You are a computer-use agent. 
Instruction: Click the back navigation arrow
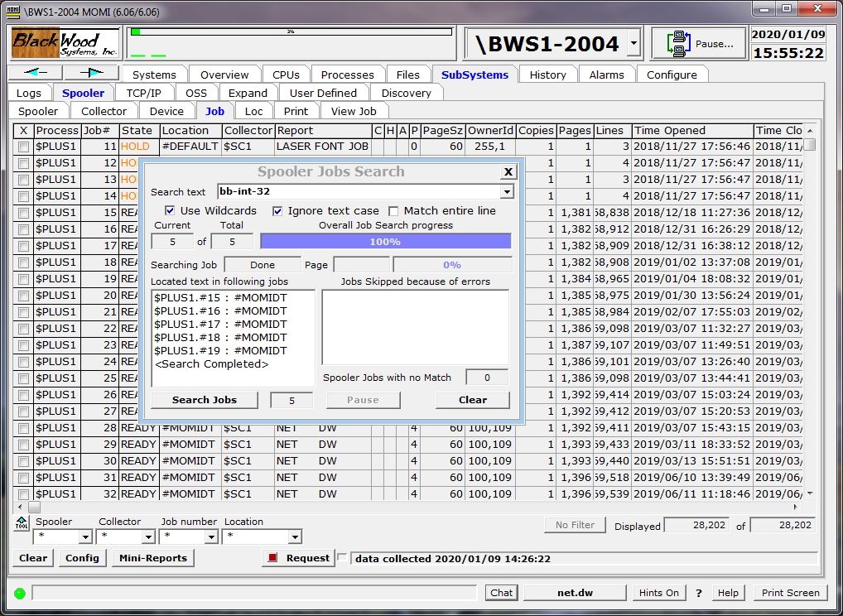pyautogui.click(x=35, y=73)
